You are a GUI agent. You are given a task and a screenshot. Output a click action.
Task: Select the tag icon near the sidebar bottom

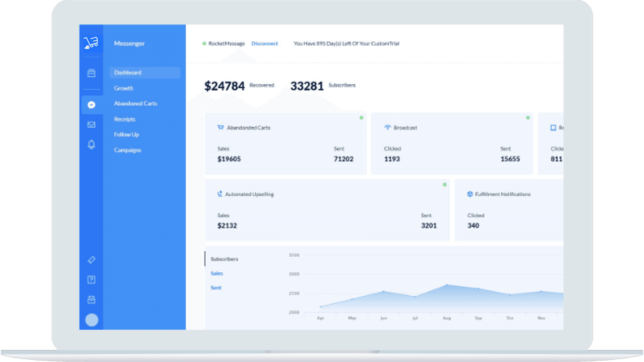coord(91,260)
